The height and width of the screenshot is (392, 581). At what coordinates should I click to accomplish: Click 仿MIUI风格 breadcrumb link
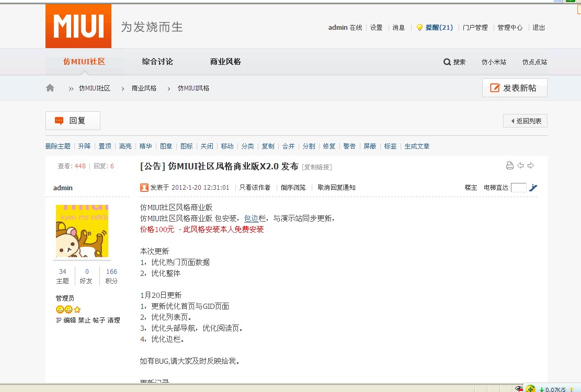(193, 88)
